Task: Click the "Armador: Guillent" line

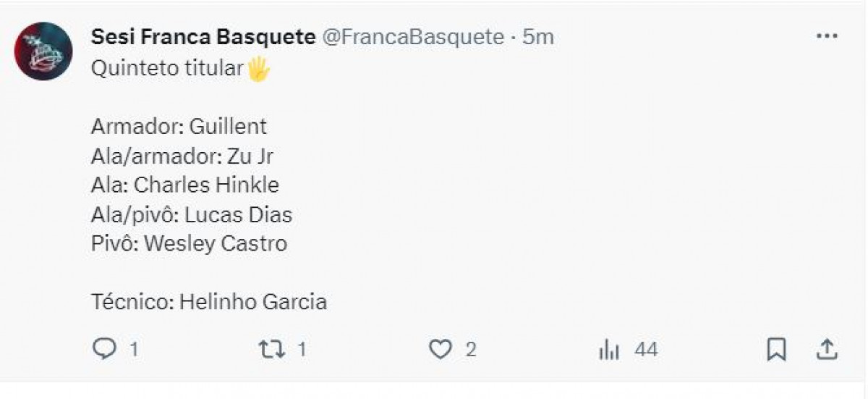Action: tap(179, 127)
